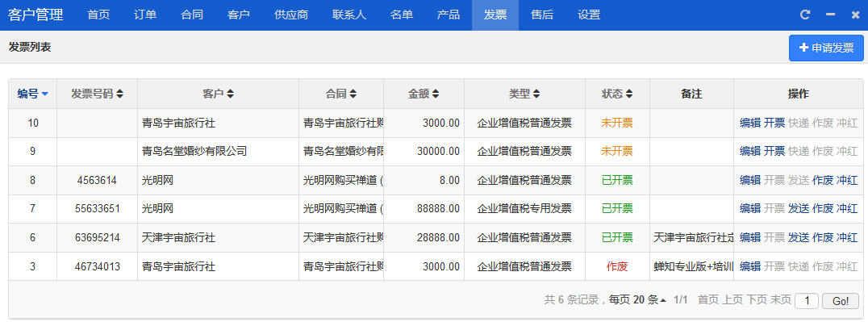Click the refresh icon in top bar

coord(805,15)
